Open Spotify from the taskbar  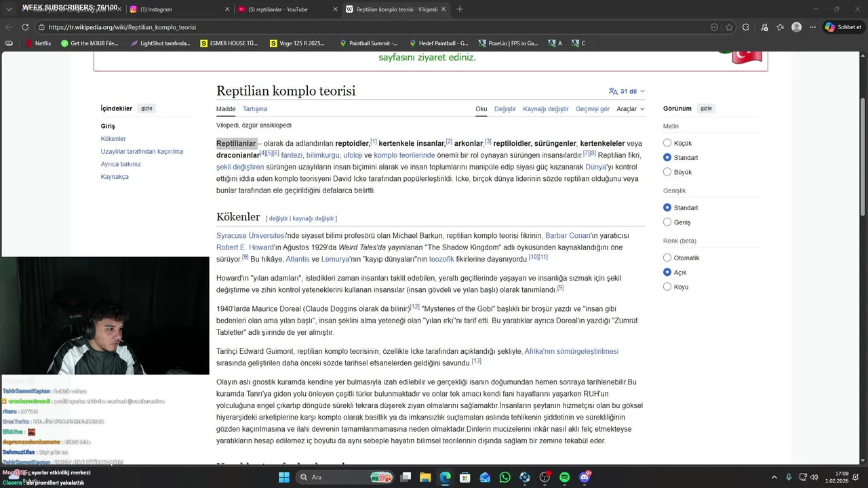565,477
